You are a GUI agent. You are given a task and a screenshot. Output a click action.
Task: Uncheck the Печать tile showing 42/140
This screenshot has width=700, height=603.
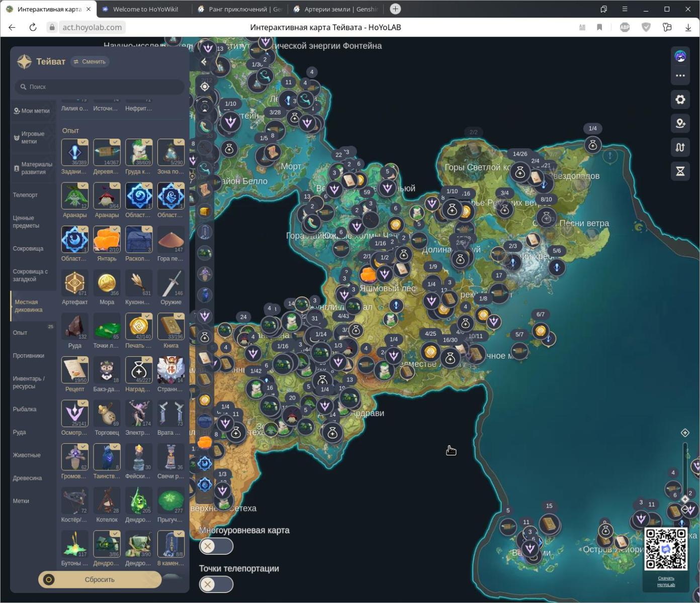pos(139,327)
